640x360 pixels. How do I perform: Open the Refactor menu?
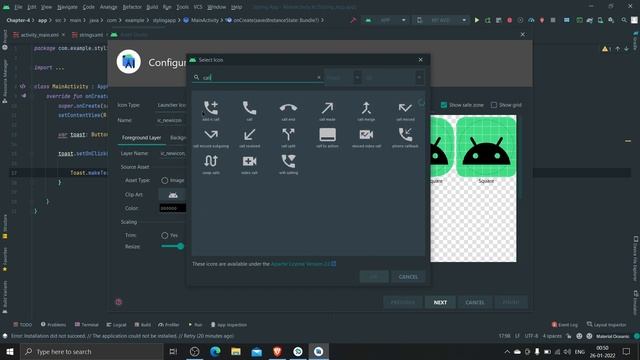tap(132, 7)
